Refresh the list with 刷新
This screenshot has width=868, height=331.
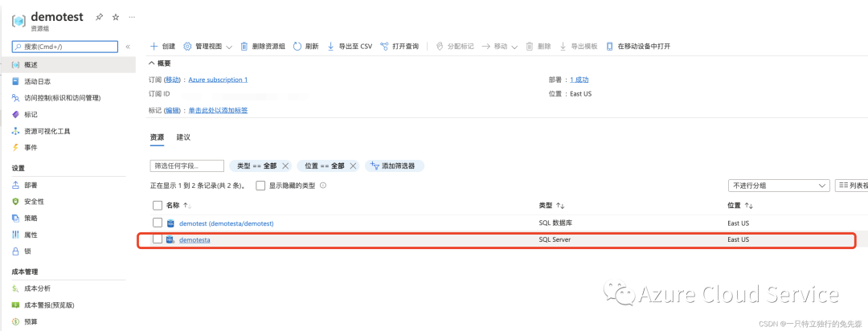(305, 47)
